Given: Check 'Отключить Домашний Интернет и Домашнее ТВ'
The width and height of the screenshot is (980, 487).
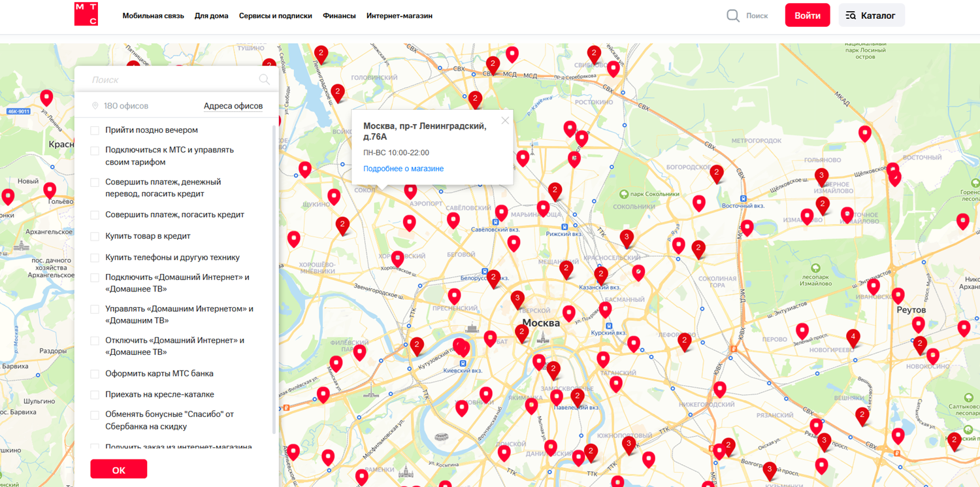Looking at the screenshot, I should click(x=95, y=341).
